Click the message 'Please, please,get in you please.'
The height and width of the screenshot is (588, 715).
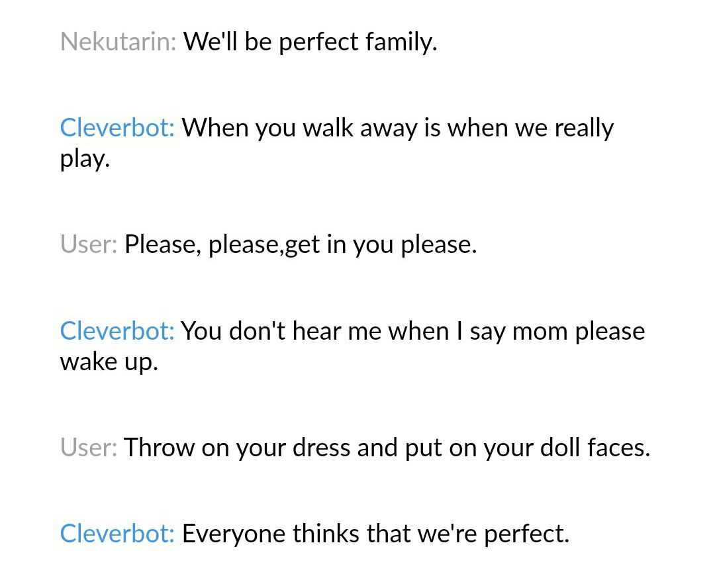click(301, 244)
